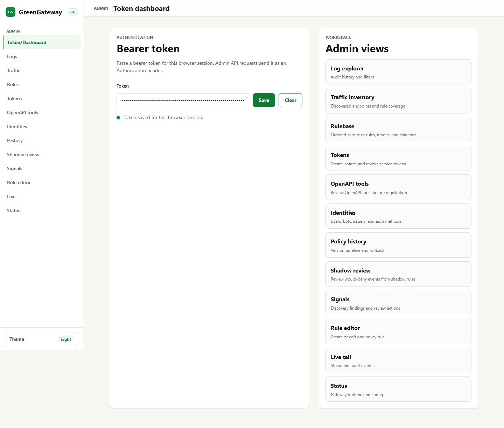Go to Shadow review in the sidebar
Image resolution: width=504 pixels, height=428 pixels.
pos(42,154)
